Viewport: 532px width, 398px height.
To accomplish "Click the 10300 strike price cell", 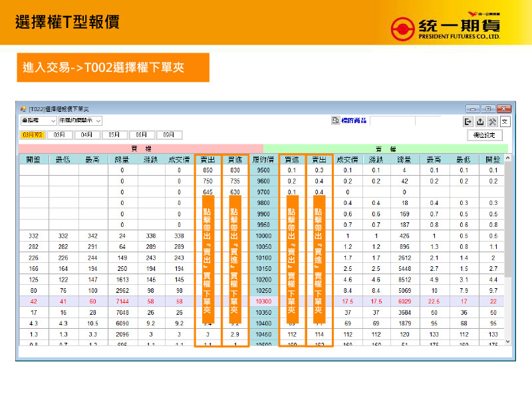I will (x=263, y=301).
